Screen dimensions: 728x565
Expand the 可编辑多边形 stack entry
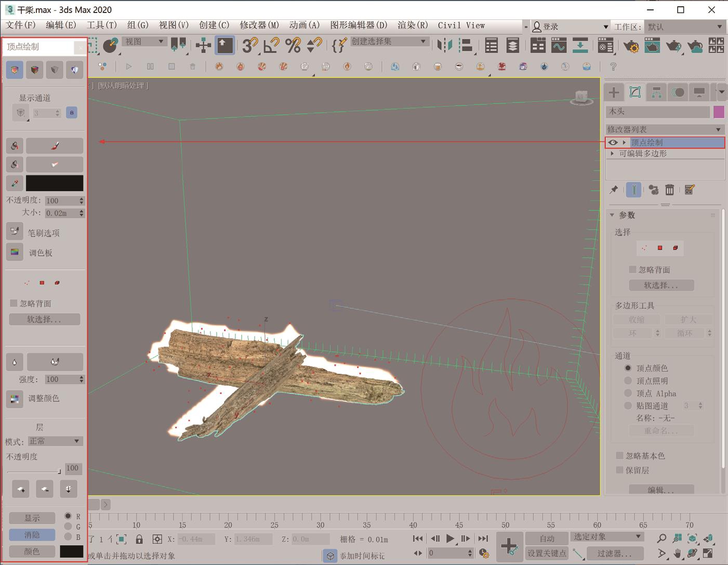point(613,154)
